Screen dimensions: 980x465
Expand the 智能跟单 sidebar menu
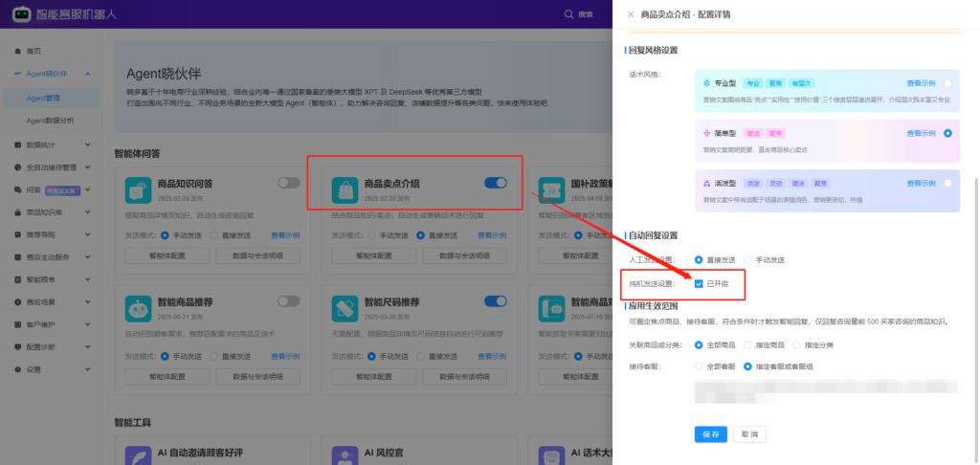point(87,279)
